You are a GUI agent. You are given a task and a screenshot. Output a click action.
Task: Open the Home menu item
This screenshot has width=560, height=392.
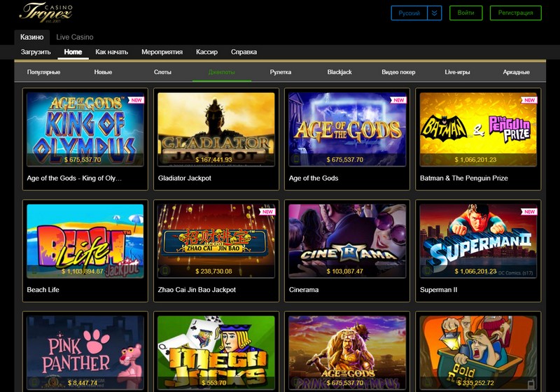pyautogui.click(x=73, y=52)
